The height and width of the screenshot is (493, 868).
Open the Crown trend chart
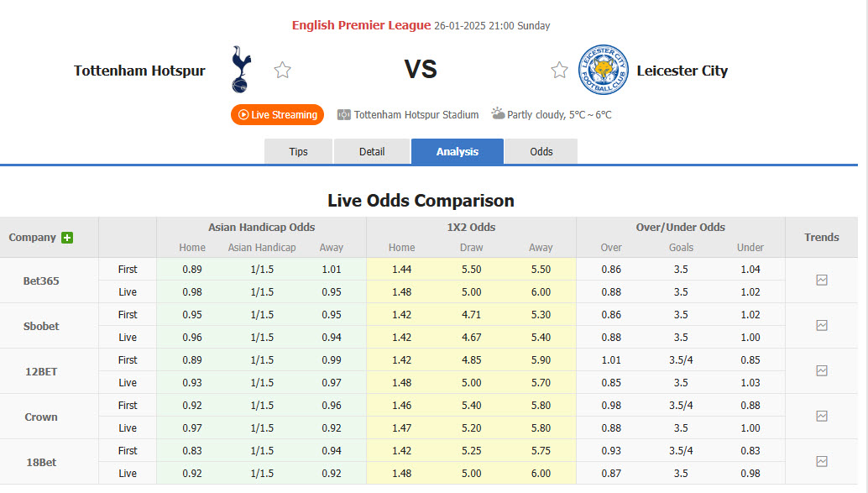[821, 416]
